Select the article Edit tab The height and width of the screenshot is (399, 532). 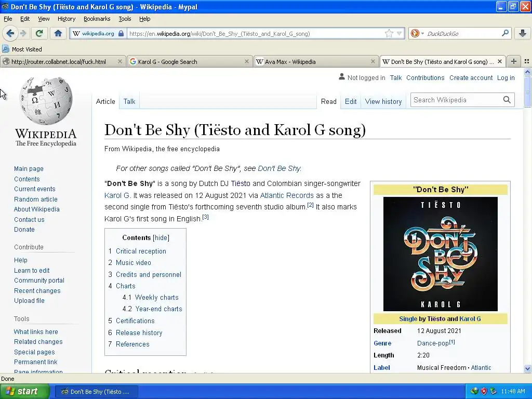pyautogui.click(x=351, y=101)
